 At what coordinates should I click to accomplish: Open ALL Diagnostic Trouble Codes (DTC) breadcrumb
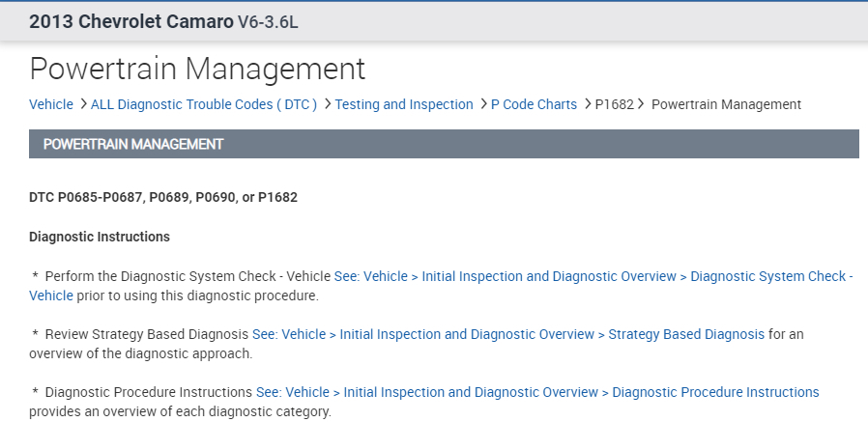click(203, 104)
